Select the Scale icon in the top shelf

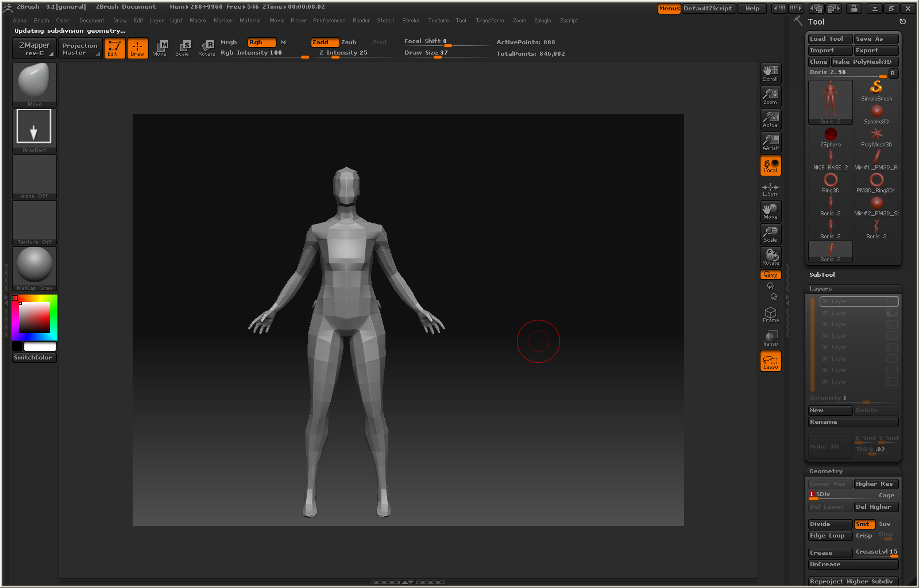click(183, 48)
